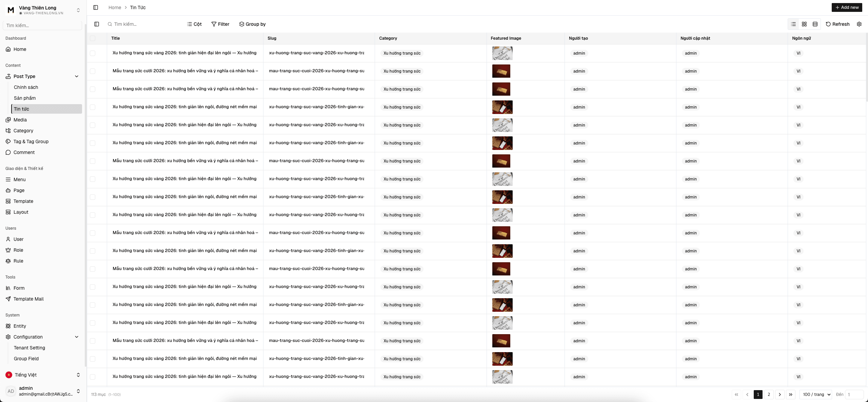Switch to grid view icon

[x=804, y=24]
